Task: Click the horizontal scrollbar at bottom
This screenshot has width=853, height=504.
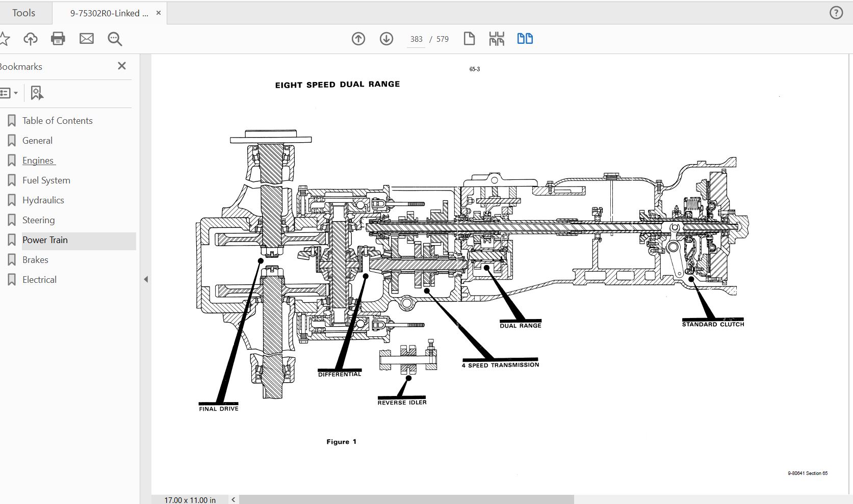Action: pyautogui.click(x=406, y=499)
